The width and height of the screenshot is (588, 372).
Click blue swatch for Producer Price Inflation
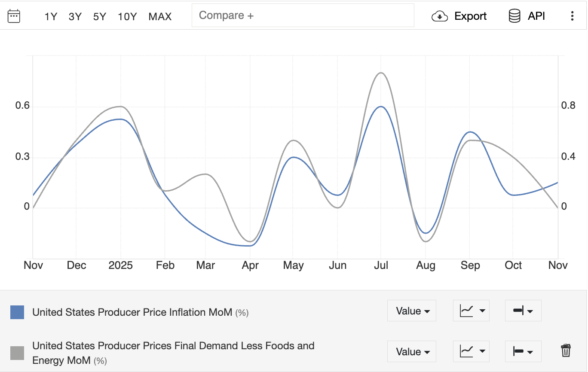17,312
